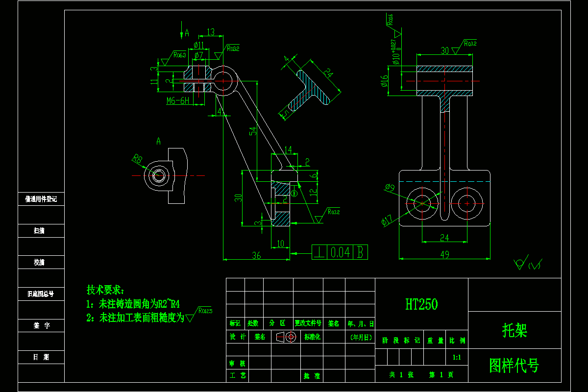
Task: Click the 54 vertical dimension
Action: click(253, 131)
